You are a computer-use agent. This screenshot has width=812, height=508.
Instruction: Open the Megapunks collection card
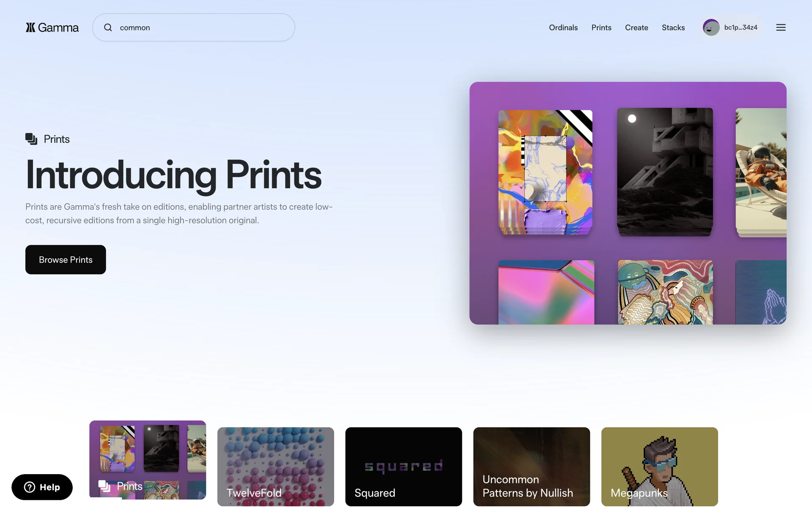tap(660, 467)
